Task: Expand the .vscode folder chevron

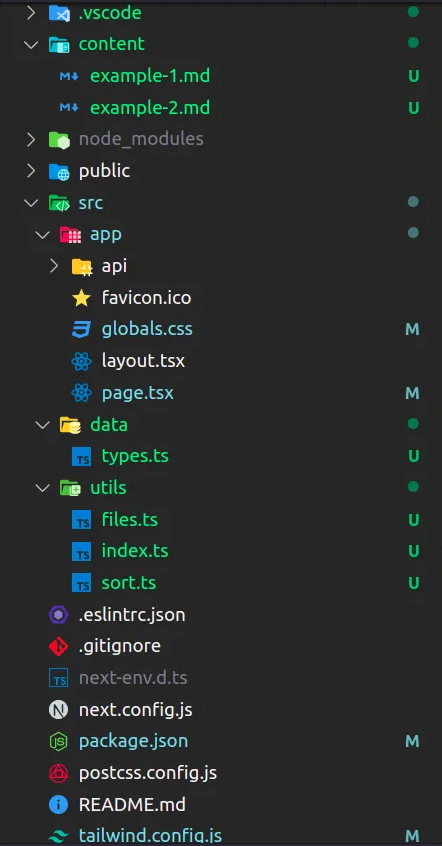Action: pos(31,12)
